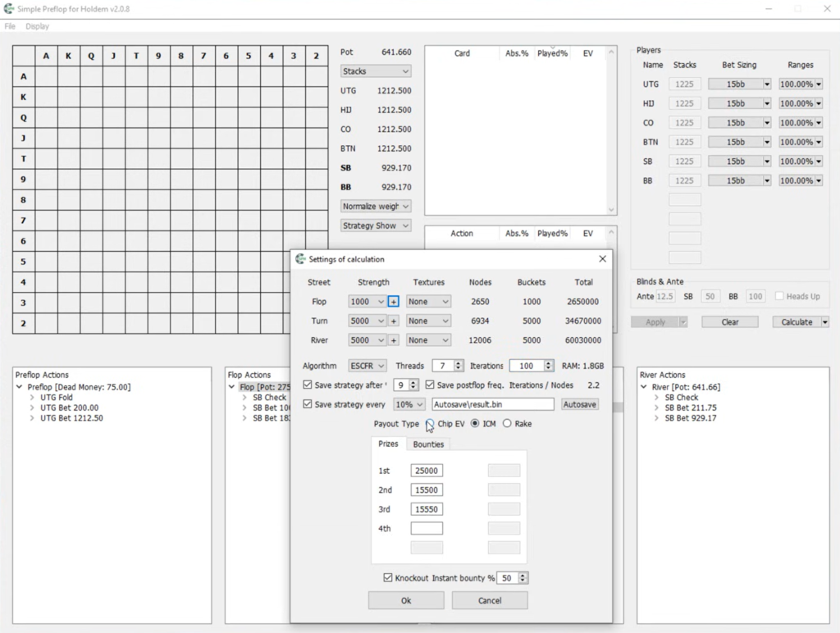840x633 pixels.
Task: Click the plus button beside Flop strength
Action: 393,302
